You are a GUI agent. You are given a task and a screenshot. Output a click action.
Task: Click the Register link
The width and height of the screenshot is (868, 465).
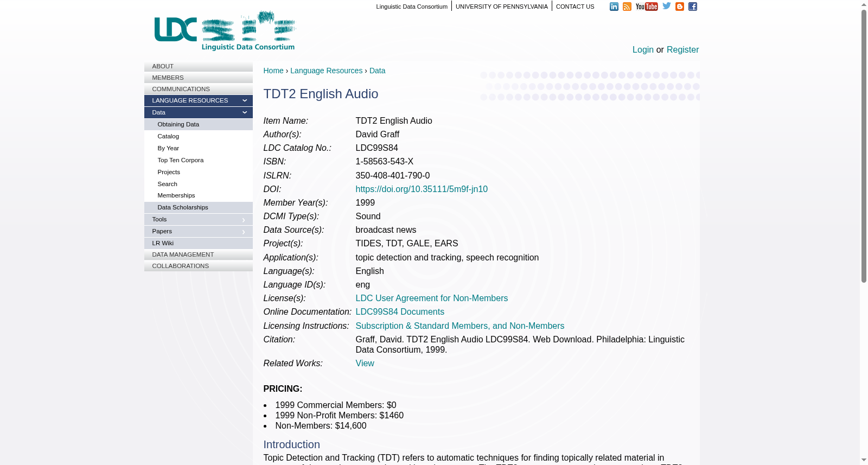coord(682,50)
